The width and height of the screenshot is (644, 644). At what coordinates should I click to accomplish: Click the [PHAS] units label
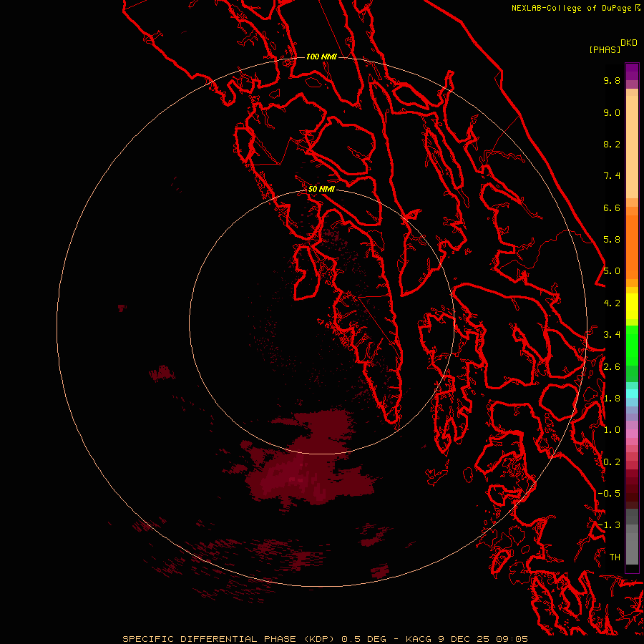tap(605, 50)
